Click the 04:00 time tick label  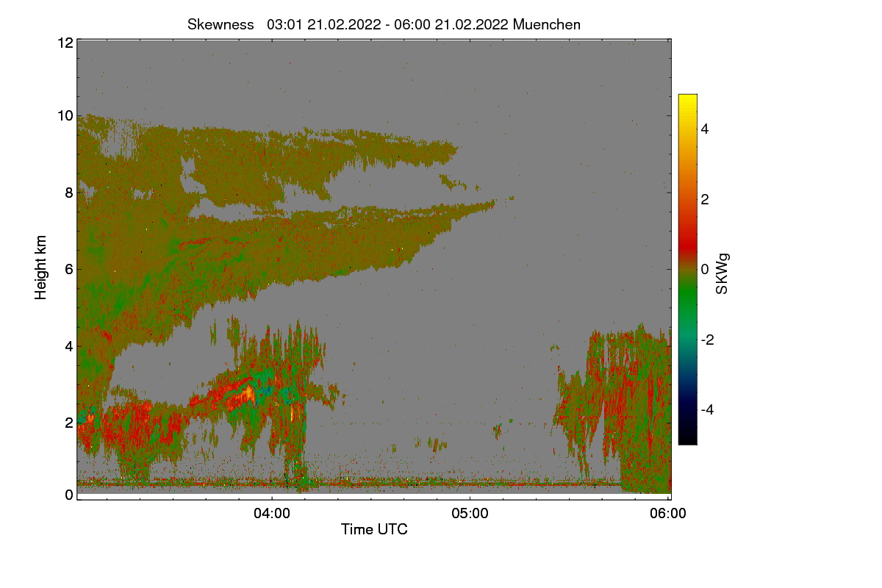pos(272,514)
